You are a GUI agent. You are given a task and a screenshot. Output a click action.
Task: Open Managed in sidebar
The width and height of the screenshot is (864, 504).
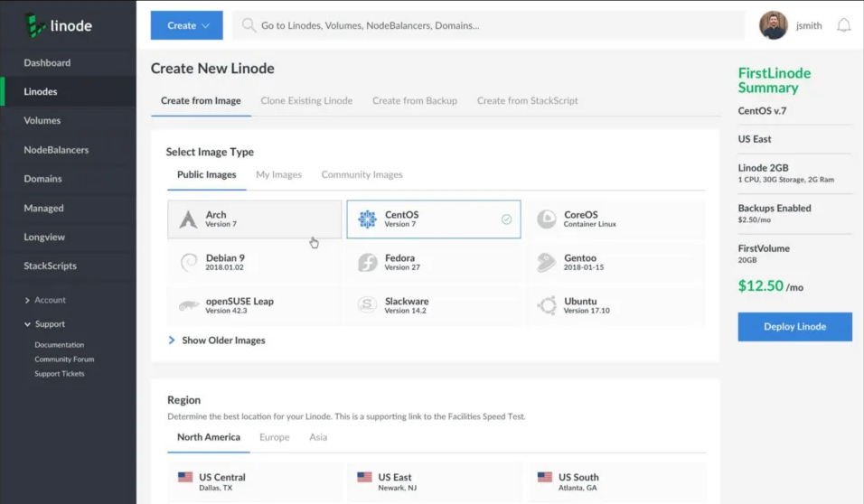click(x=69, y=209)
